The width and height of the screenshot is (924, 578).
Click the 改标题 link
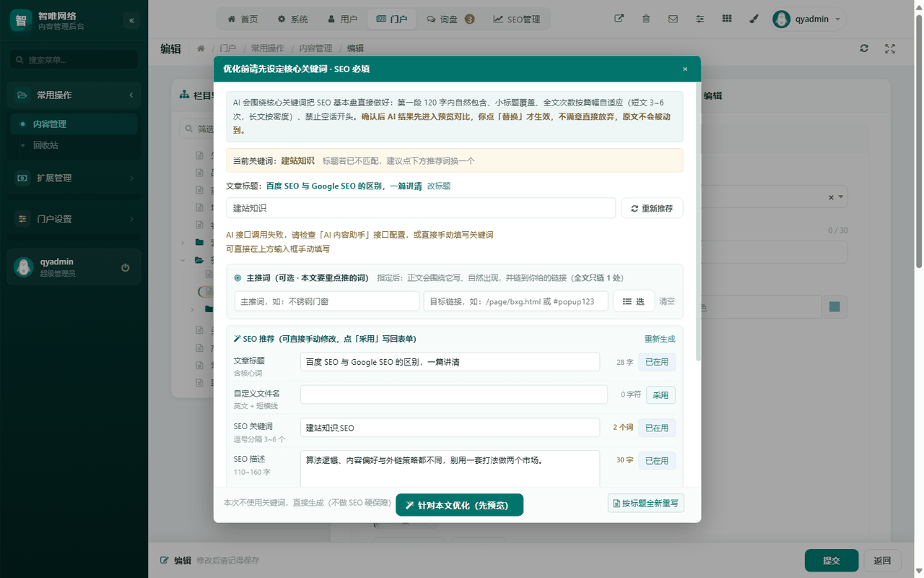tap(439, 186)
